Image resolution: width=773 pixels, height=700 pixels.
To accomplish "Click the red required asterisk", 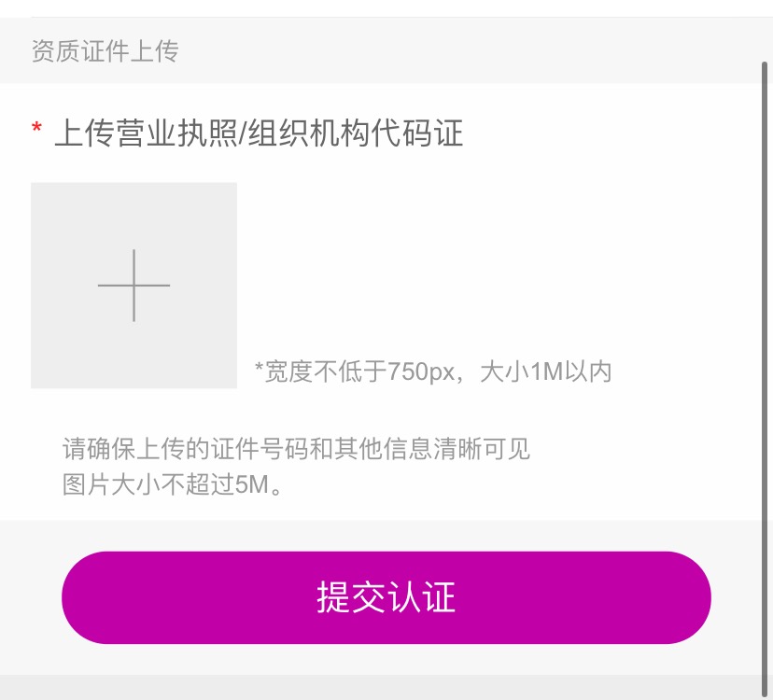I will pos(36,129).
